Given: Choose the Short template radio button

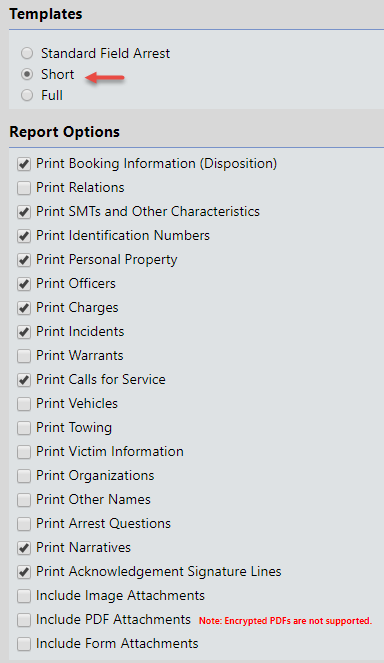Looking at the screenshot, I should tap(27, 74).
